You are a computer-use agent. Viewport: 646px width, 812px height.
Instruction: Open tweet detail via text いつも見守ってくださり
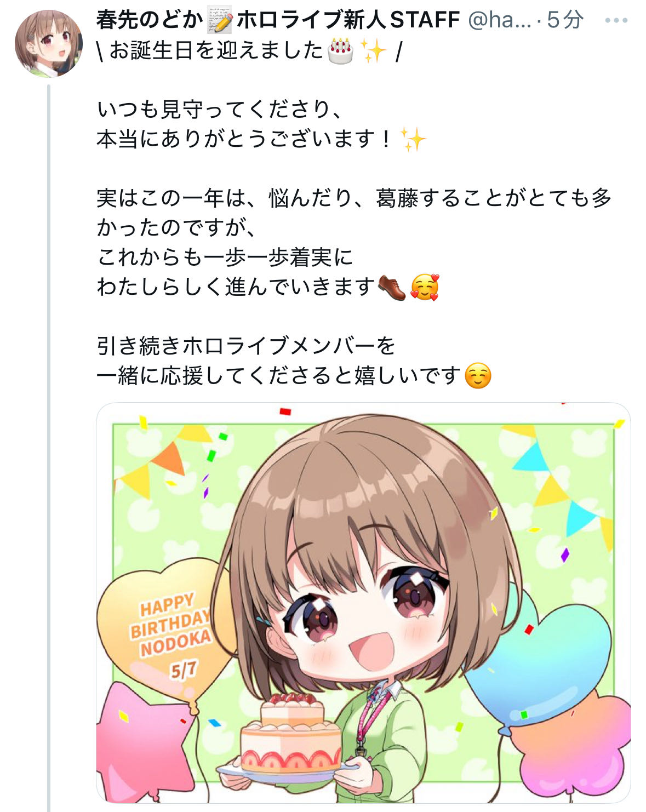tap(221, 110)
